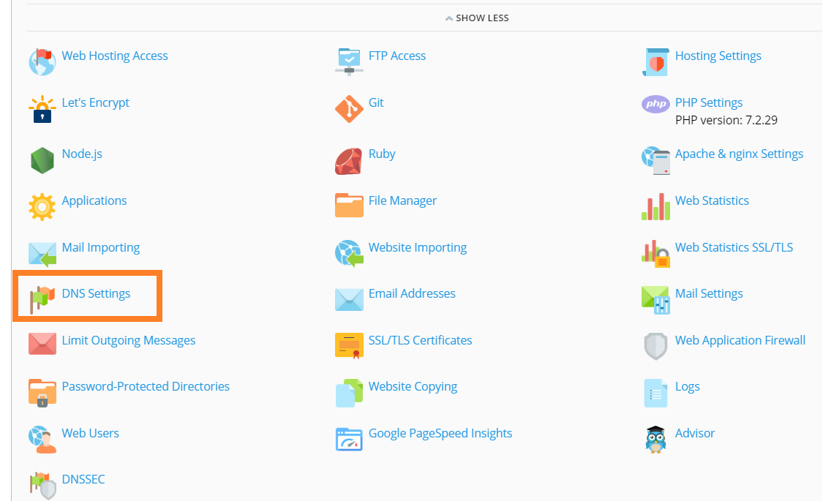Click the orange Git icon
Image resolution: width=823 pixels, height=504 pixels.
coord(349,109)
